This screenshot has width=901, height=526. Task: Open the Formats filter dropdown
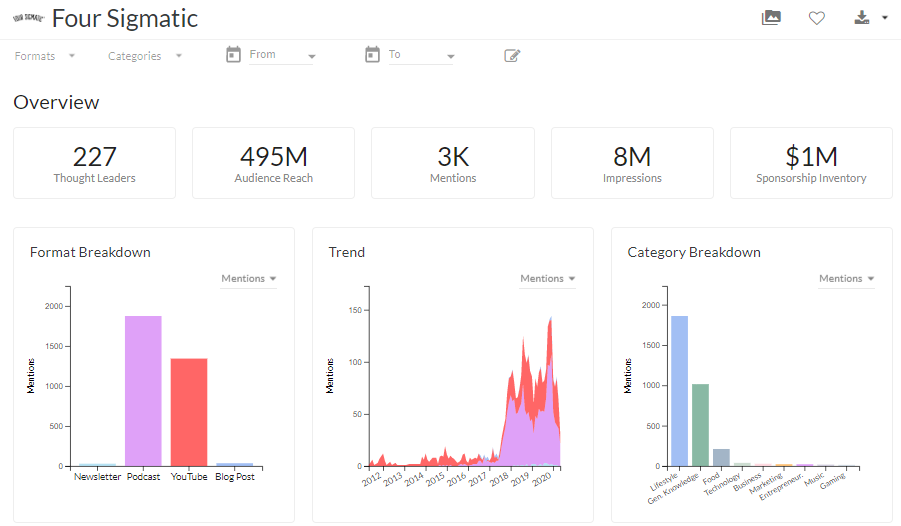(45, 56)
